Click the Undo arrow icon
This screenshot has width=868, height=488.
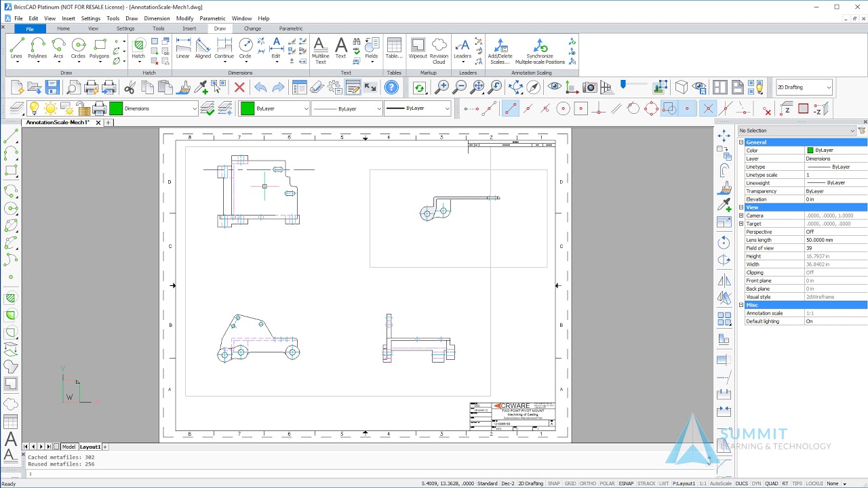260,87
